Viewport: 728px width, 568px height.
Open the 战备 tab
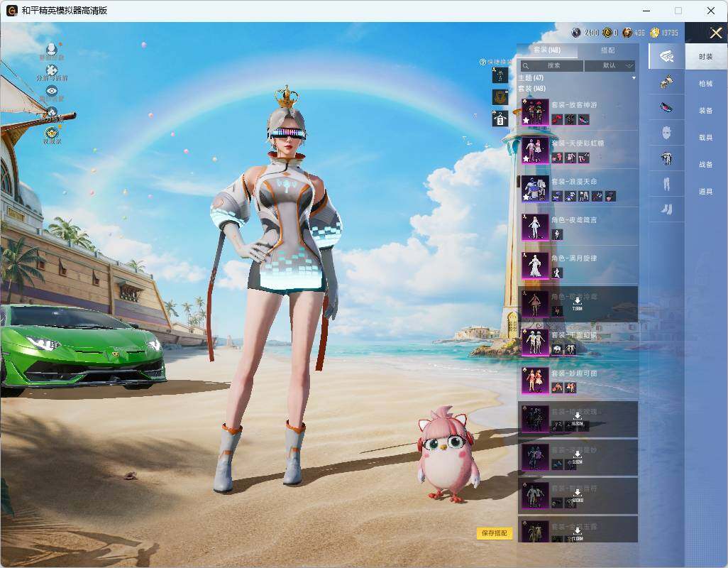click(x=706, y=165)
